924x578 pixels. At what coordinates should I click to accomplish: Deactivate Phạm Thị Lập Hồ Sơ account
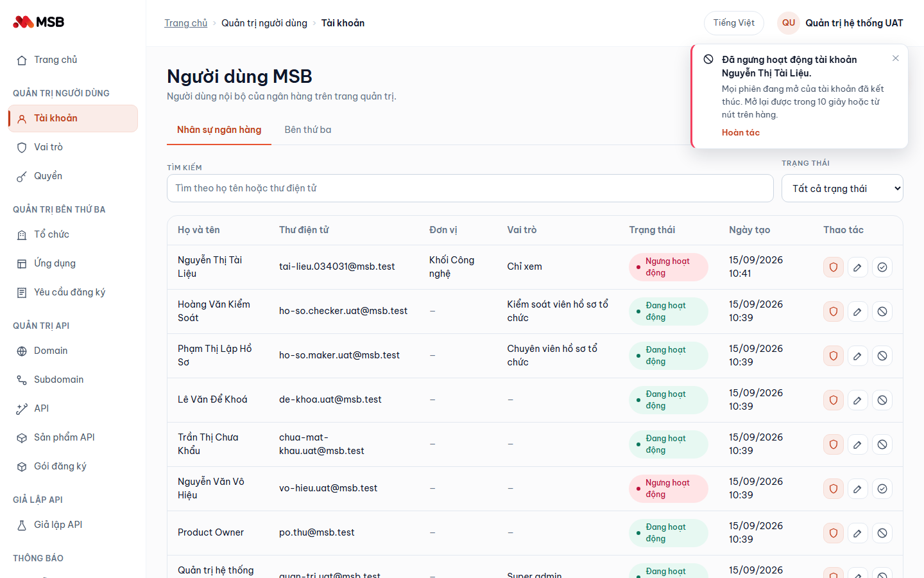coord(882,356)
